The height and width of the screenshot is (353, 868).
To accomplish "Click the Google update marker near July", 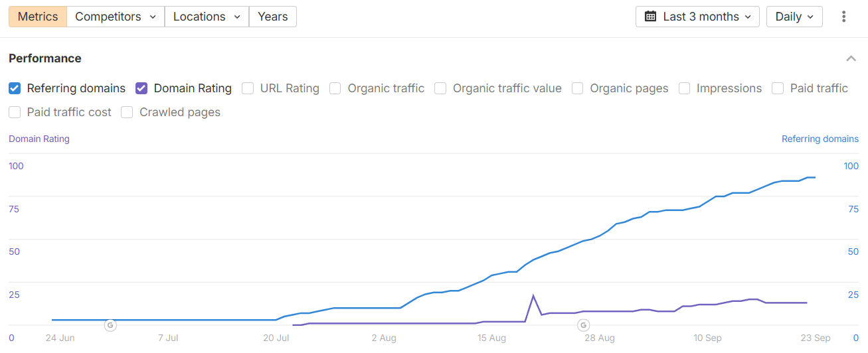I will [x=110, y=325].
